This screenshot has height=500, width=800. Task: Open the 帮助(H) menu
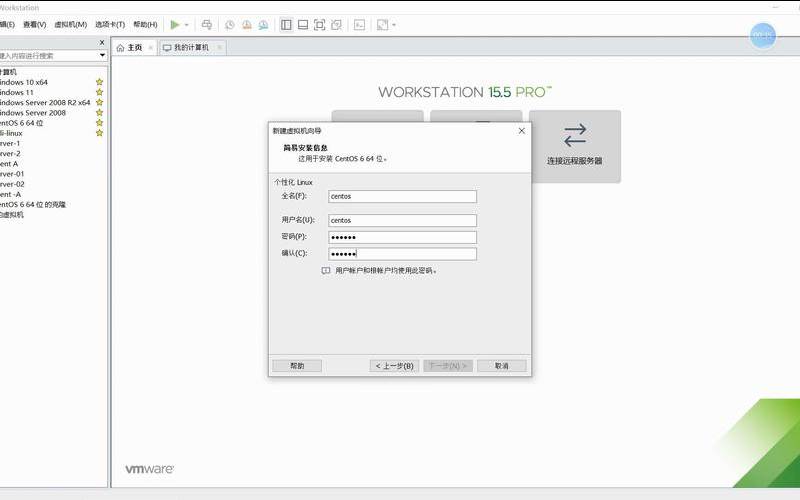(x=145, y=24)
